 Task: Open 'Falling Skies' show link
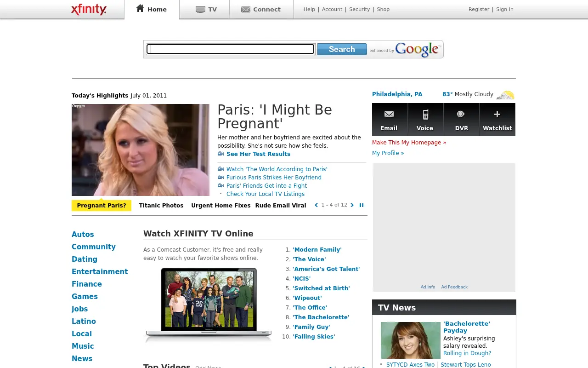[314, 337]
